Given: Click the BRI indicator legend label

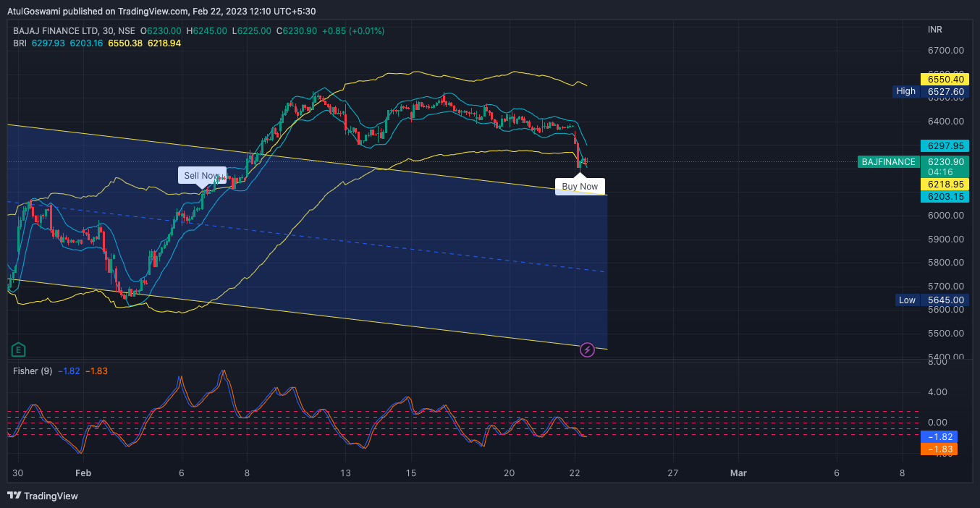Looking at the screenshot, I should tap(20, 43).
